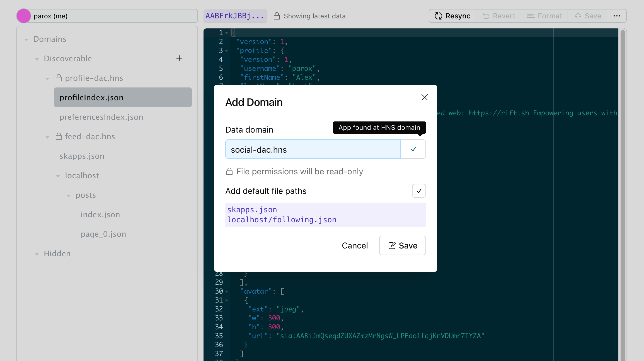The width and height of the screenshot is (644, 361).
Task: Click Cancel in Add Domain dialog
Action: click(355, 245)
